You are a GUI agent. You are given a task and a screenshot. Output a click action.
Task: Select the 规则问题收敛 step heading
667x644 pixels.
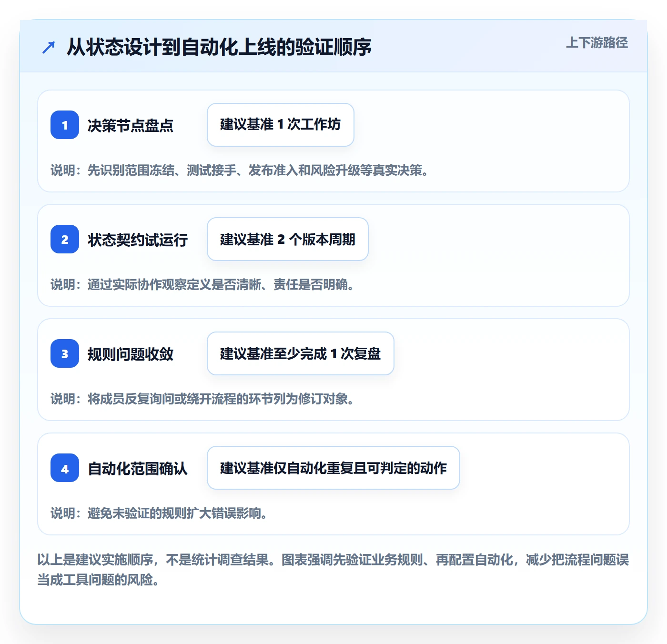tap(131, 354)
